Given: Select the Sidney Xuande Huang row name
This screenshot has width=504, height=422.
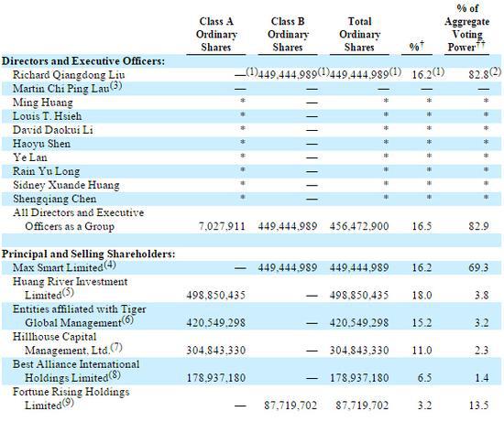Looking at the screenshot, I should click(x=66, y=185).
